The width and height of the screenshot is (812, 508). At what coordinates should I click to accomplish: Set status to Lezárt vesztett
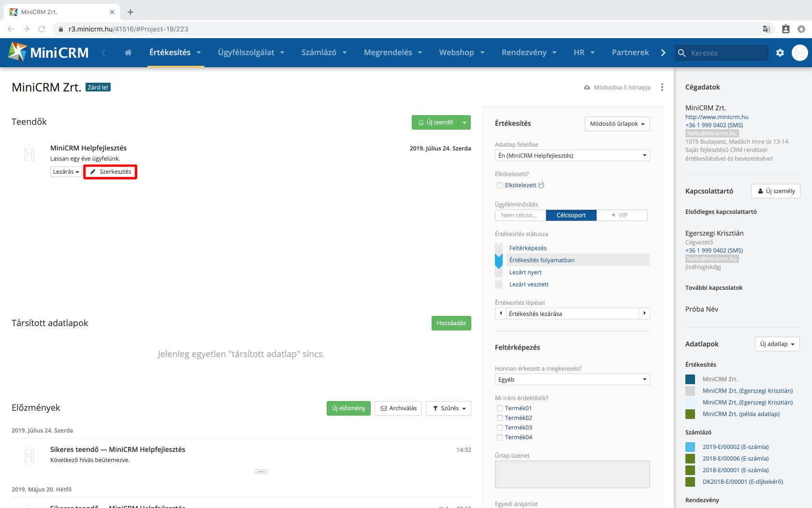coord(529,284)
